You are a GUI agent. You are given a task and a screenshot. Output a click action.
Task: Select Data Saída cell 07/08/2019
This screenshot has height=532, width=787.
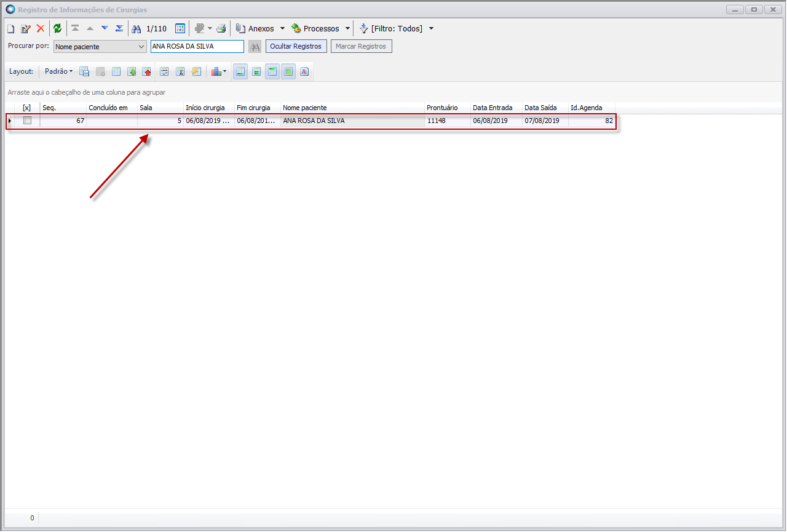tap(545, 121)
